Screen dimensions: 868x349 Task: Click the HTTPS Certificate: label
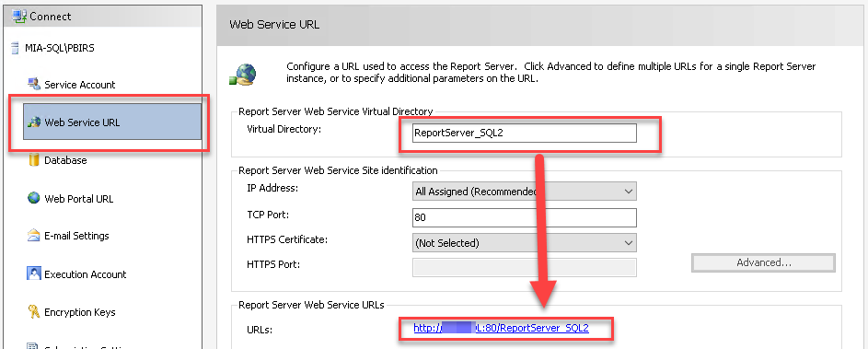point(287,239)
